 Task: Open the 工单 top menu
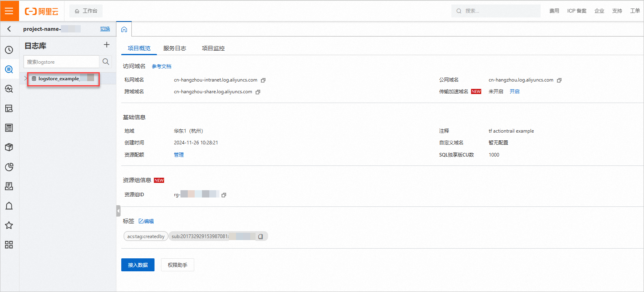click(x=635, y=11)
